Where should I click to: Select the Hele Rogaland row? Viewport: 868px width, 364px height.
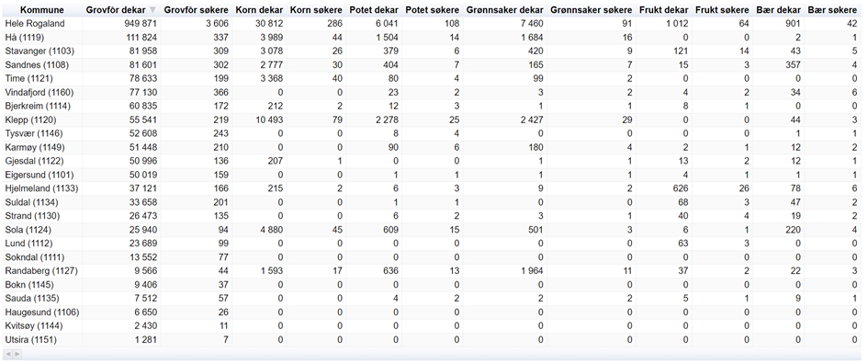[432, 23]
